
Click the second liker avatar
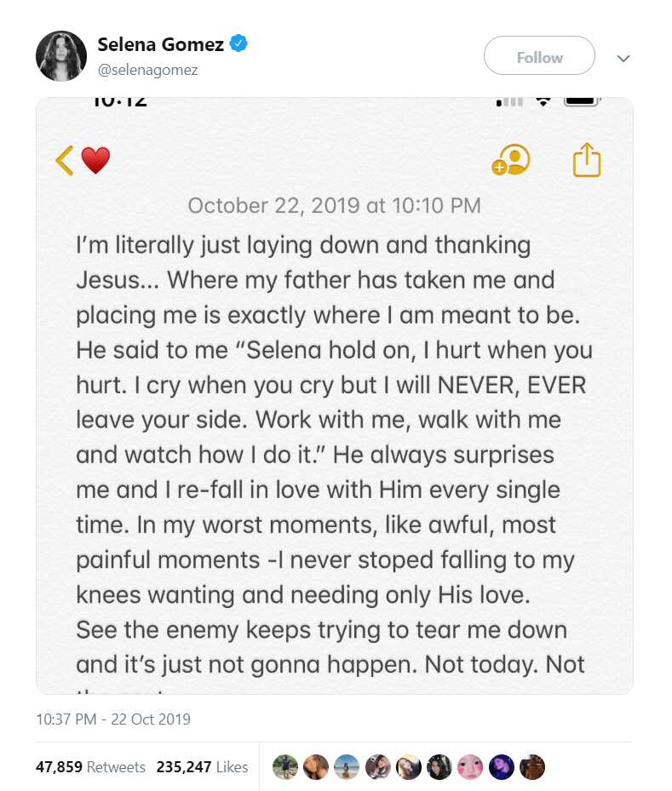click(316, 767)
